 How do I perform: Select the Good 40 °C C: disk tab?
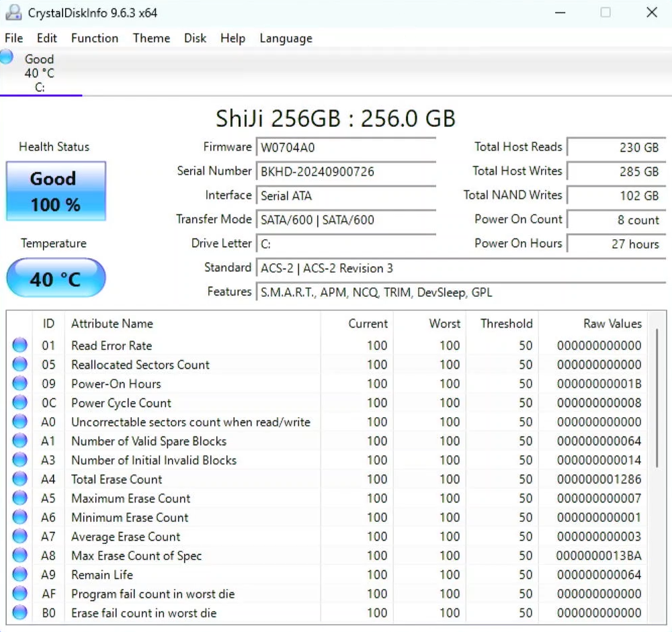[41, 73]
